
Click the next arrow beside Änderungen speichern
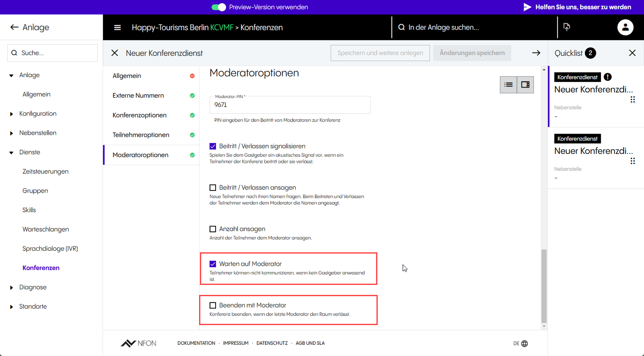536,53
